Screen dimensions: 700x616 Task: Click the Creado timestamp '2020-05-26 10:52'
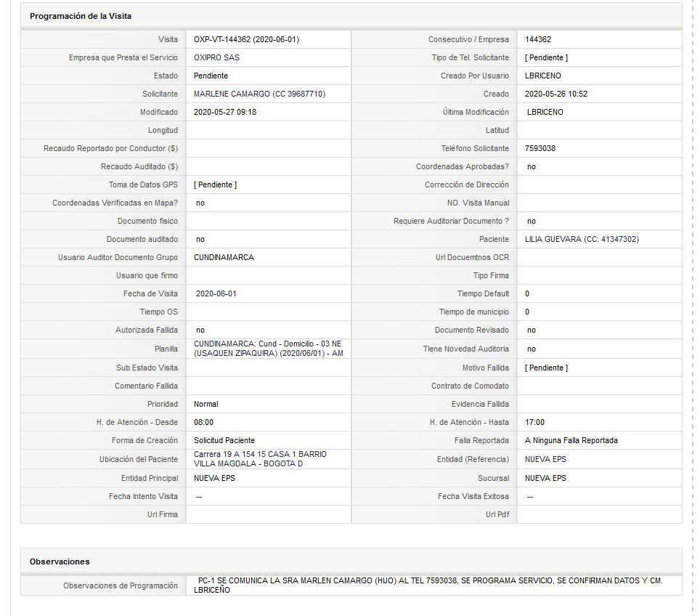(556, 94)
